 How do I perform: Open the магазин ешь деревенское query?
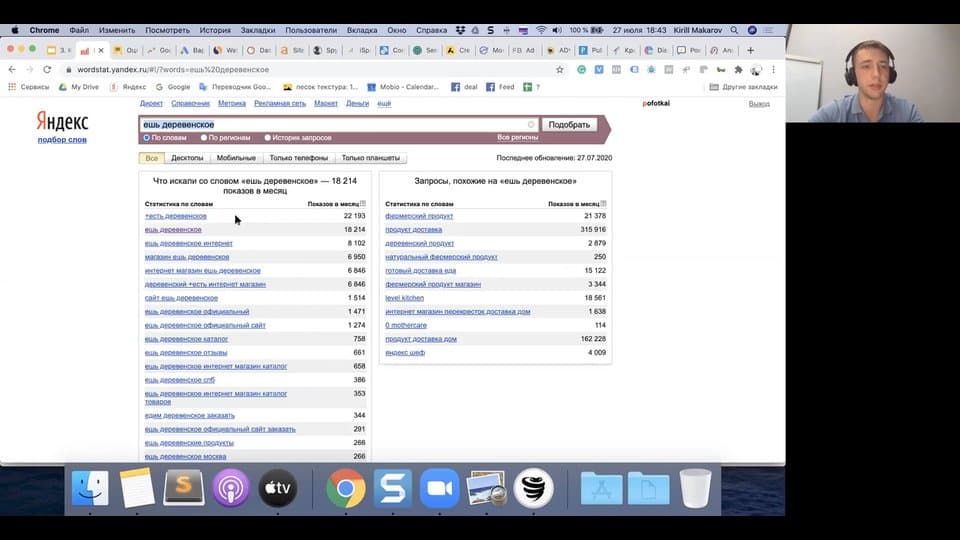pyautogui.click(x=187, y=257)
